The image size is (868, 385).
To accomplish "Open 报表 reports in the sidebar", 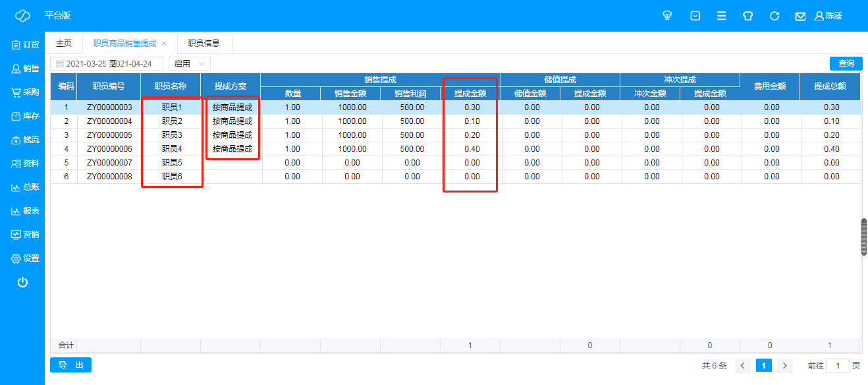I will tap(25, 211).
